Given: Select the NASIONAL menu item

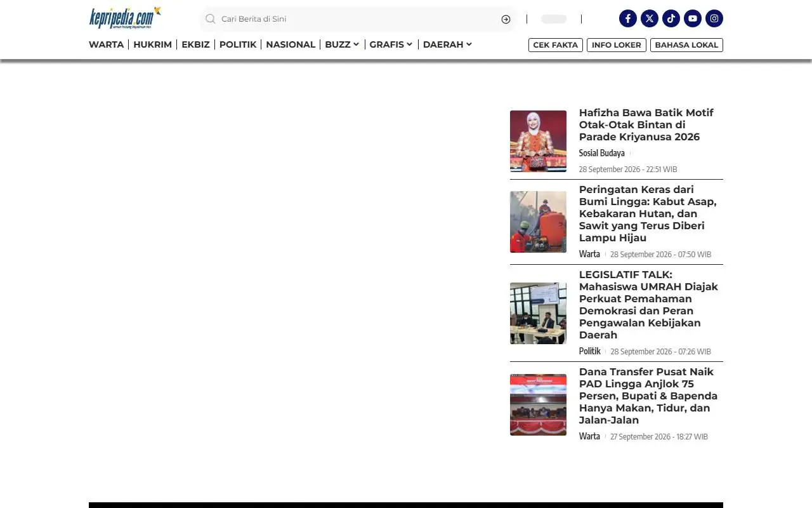Looking at the screenshot, I should 291,44.
